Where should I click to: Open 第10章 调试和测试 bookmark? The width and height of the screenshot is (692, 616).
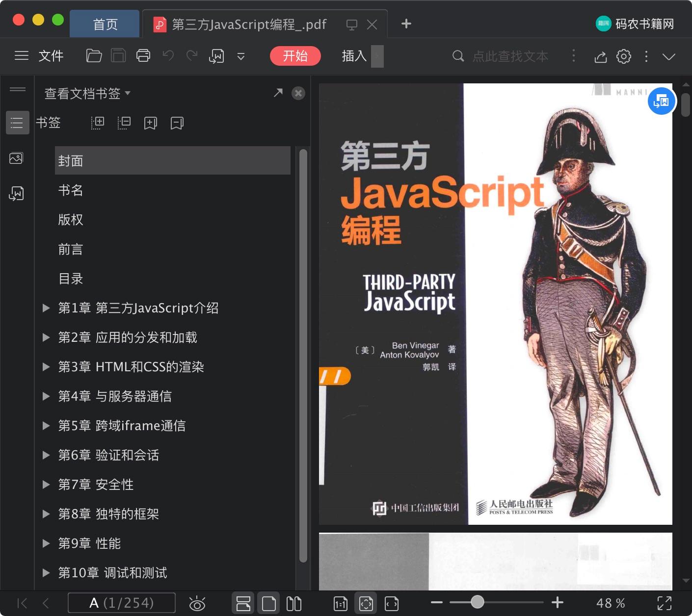113,573
